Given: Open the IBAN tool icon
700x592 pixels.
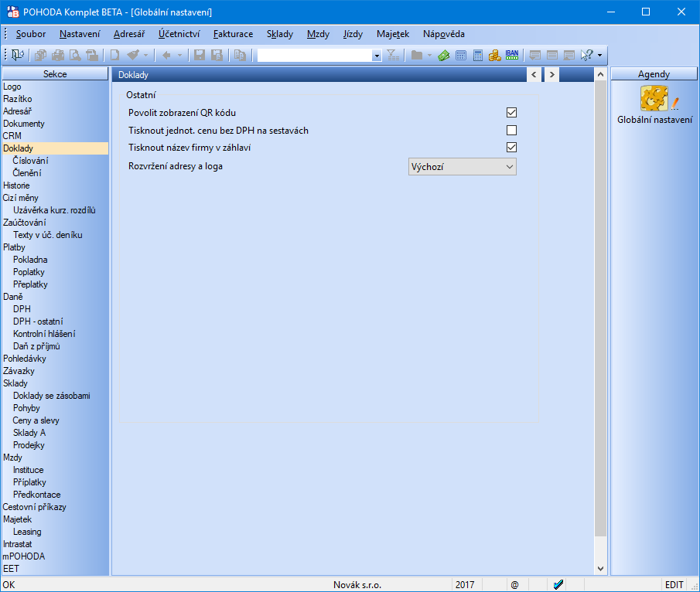Looking at the screenshot, I should point(512,55).
